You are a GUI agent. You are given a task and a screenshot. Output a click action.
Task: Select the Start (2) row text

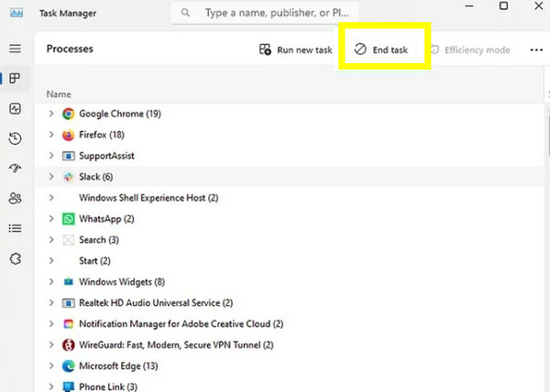[x=94, y=261]
